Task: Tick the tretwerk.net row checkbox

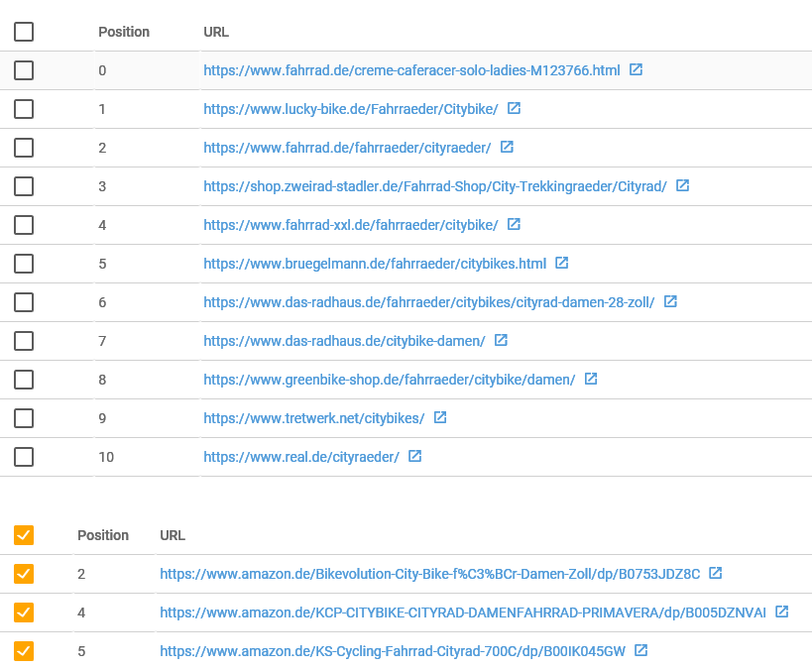Action: click(x=24, y=418)
